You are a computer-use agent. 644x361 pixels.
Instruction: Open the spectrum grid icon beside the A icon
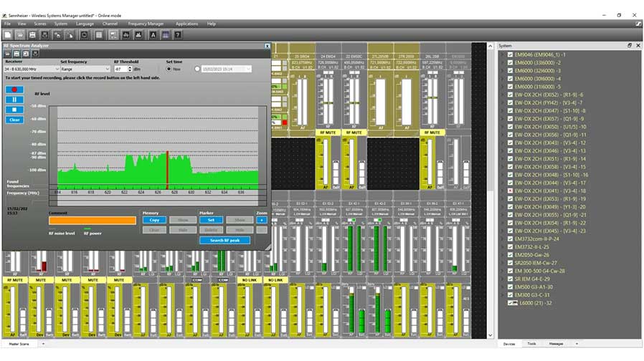tap(165, 35)
